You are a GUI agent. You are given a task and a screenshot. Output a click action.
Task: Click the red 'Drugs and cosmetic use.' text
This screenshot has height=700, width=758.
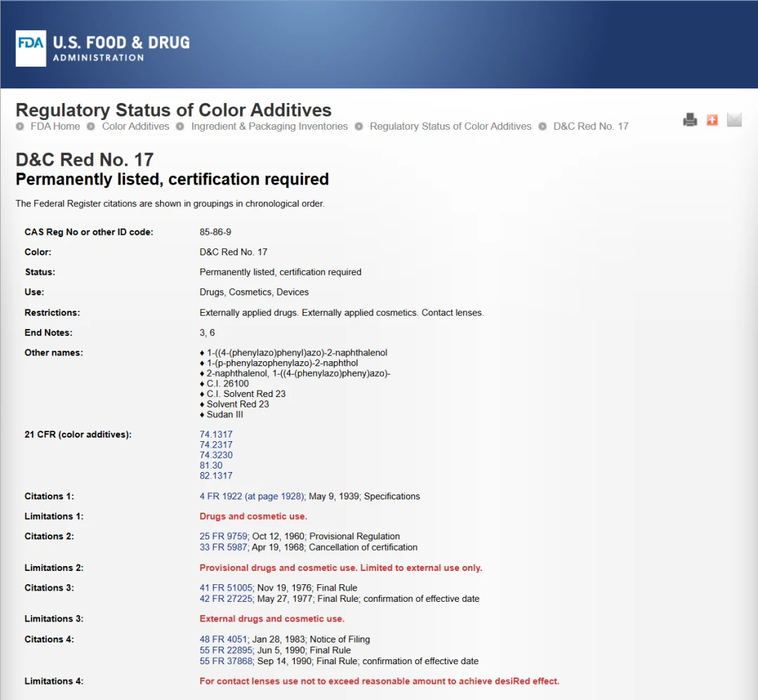tap(253, 516)
